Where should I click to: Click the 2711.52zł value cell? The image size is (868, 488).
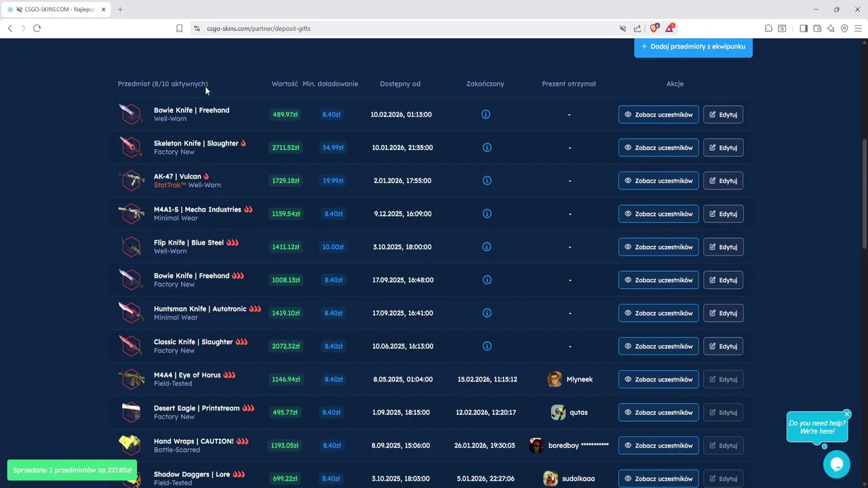click(285, 148)
